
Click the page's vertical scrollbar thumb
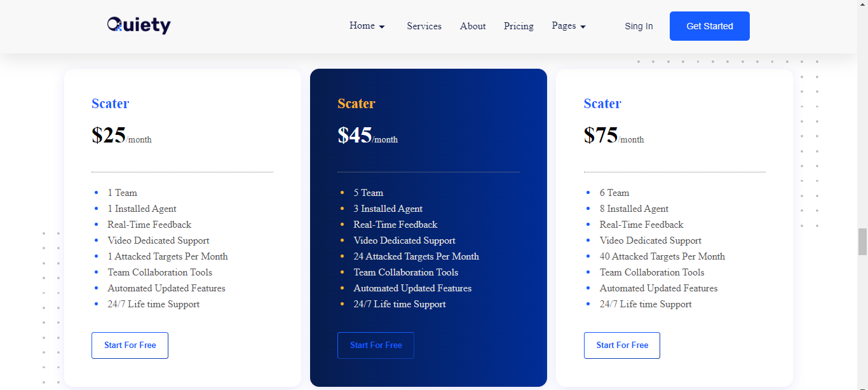coord(862,242)
